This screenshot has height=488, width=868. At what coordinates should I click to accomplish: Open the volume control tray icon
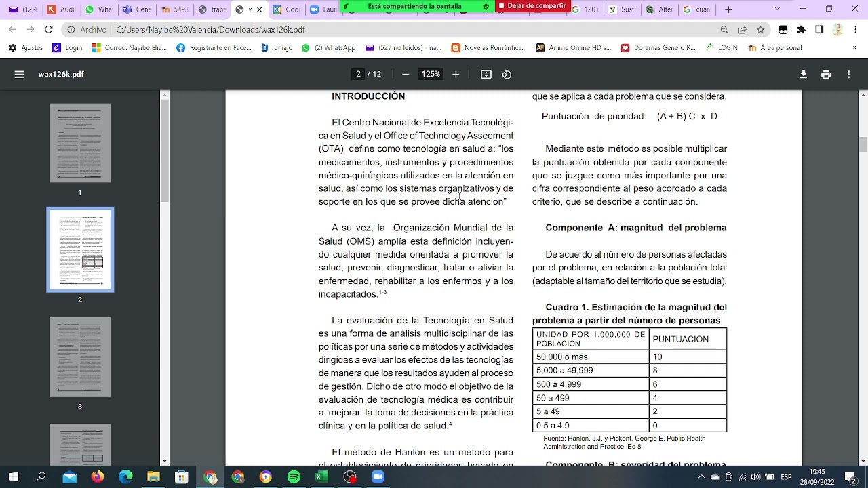[x=756, y=477]
